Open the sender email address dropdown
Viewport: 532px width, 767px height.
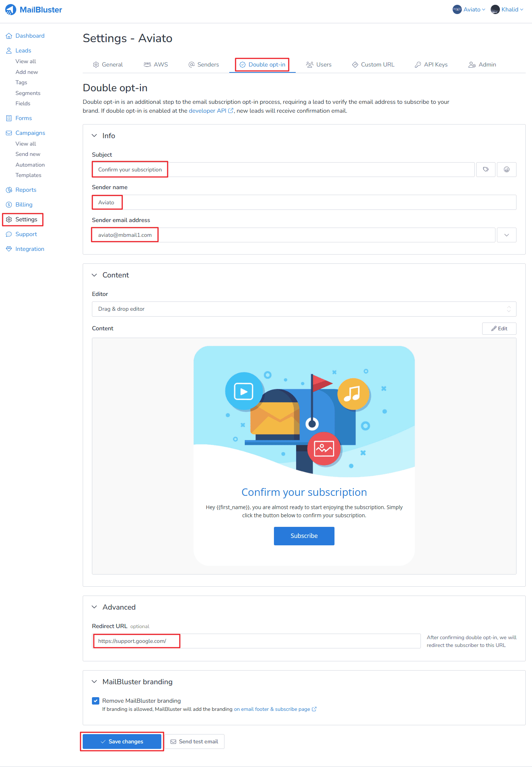click(507, 235)
